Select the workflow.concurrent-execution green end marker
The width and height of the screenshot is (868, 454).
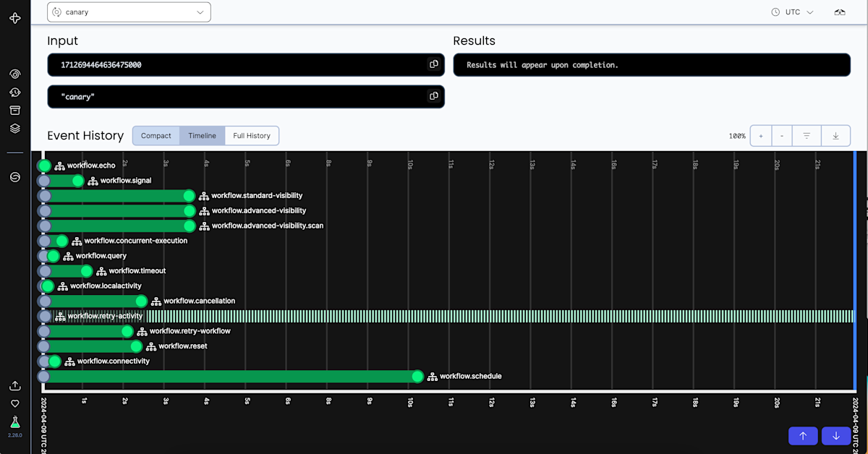tap(61, 241)
